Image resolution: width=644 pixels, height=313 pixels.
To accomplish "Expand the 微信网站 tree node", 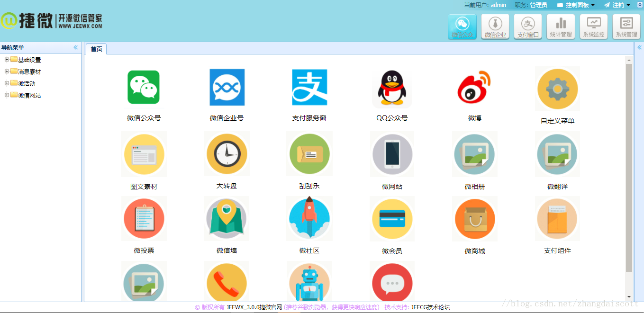I will 7,95.
